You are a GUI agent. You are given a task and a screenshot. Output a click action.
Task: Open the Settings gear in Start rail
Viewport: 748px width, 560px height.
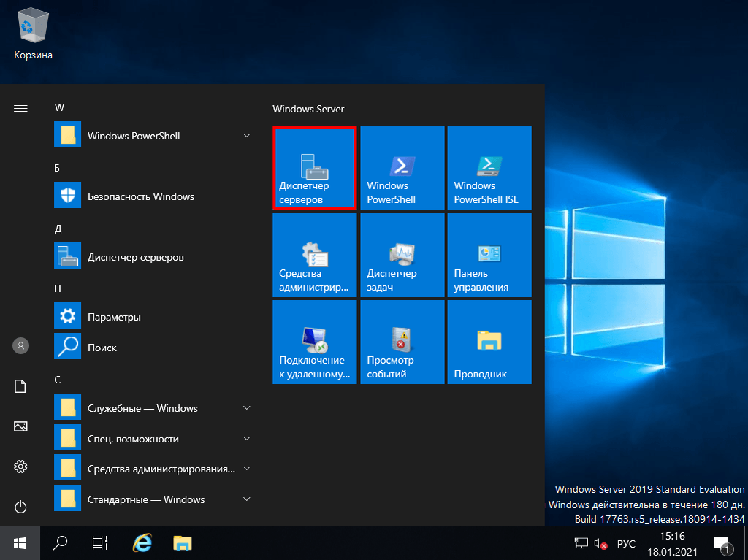click(20, 466)
